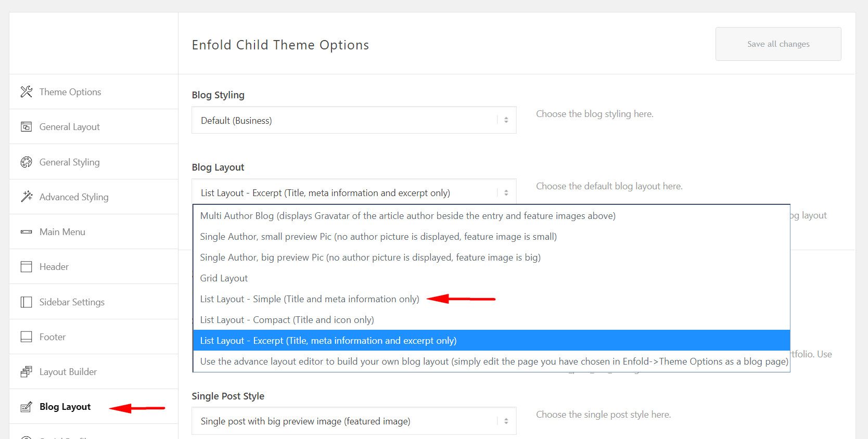Click the Footer section icon
Image resolution: width=868 pixels, height=439 pixels.
[x=27, y=337]
